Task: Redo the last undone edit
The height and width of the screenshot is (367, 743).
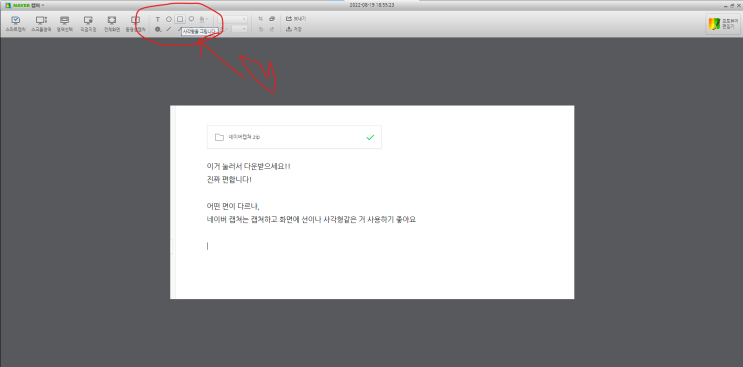Action: tap(272, 29)
